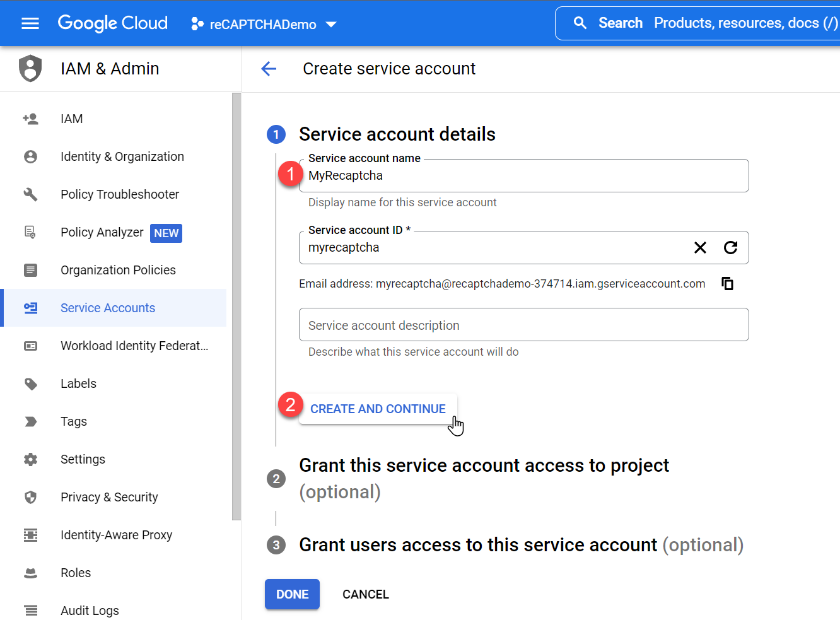Go back with the left arrow
Screen dimensions: 840x620
point(269,69)
